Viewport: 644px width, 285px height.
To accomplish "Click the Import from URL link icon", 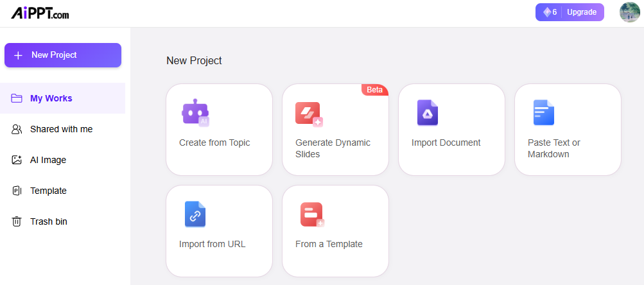I will [x=195, y=214].
